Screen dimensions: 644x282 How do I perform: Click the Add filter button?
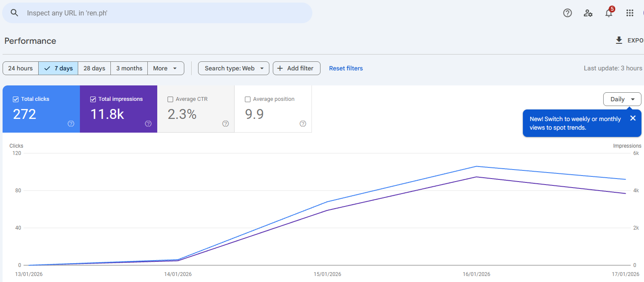pos(296,68)
